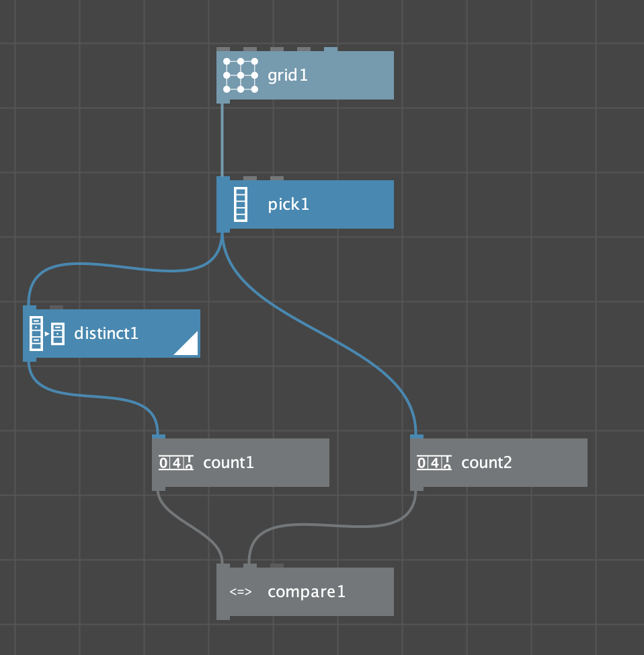This screenshot has height=655, width=644.
Task: Click the third input port on grid1
Action: click(x=276, y=49)
